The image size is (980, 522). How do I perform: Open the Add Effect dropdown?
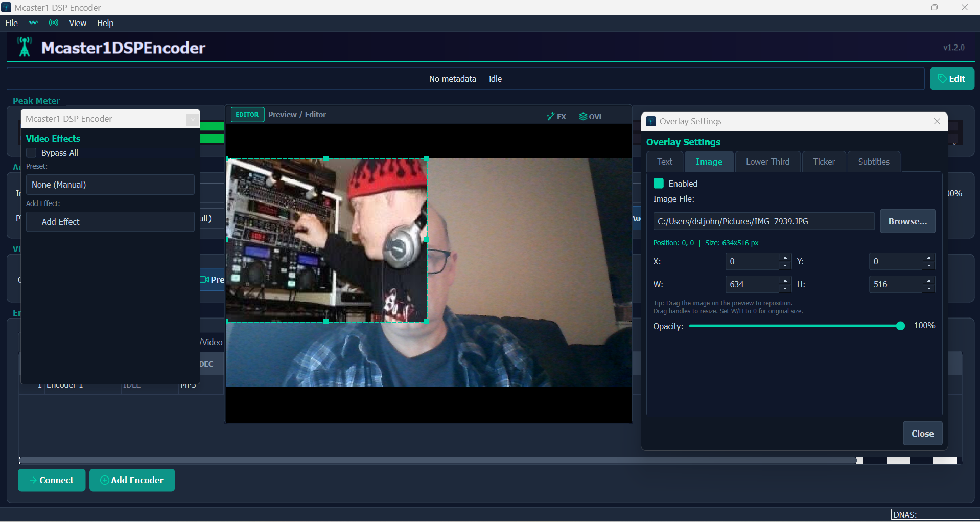pos(110,222)
